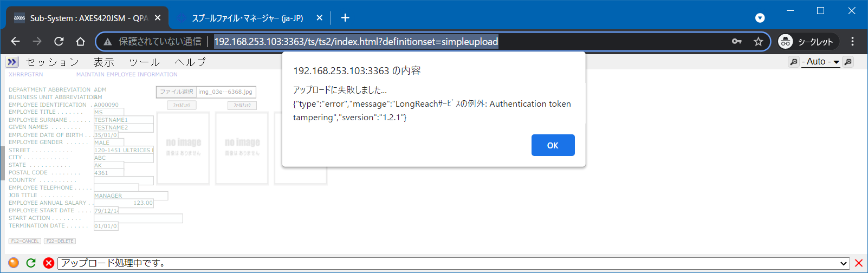This screenshot has width=868, height=273.
Task: Click the TERMINATION DATE field
Action: point(106,226)
